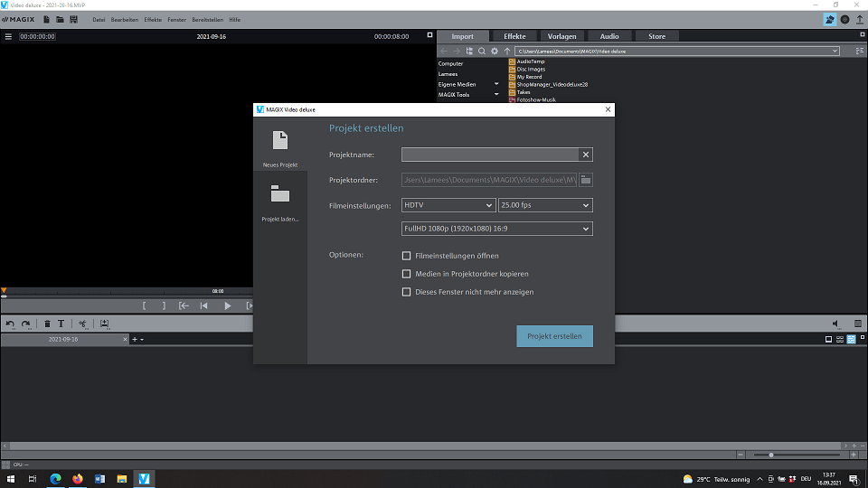Clear the Projektname field with X icon
This screenshot has width=868, height=488.
[x=586, y=155]
